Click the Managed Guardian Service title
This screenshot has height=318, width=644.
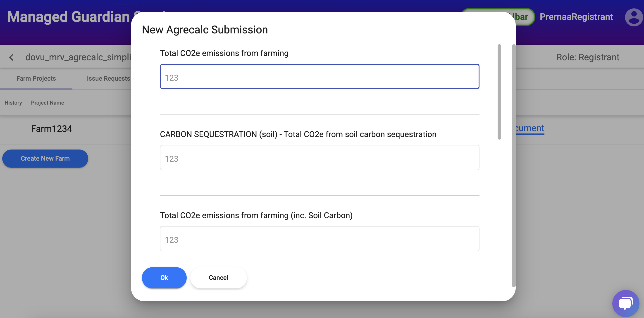click(69, 17)
